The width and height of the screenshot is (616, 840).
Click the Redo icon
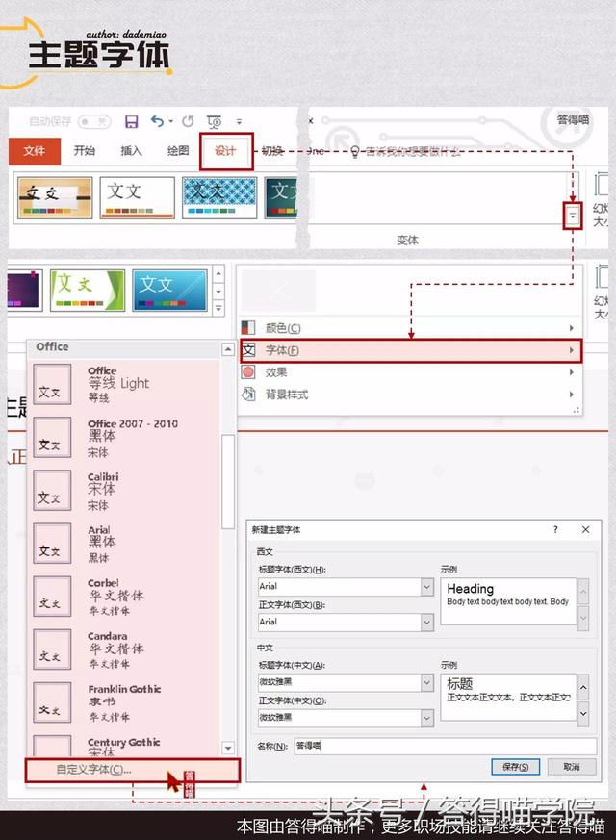coord(188,121)
